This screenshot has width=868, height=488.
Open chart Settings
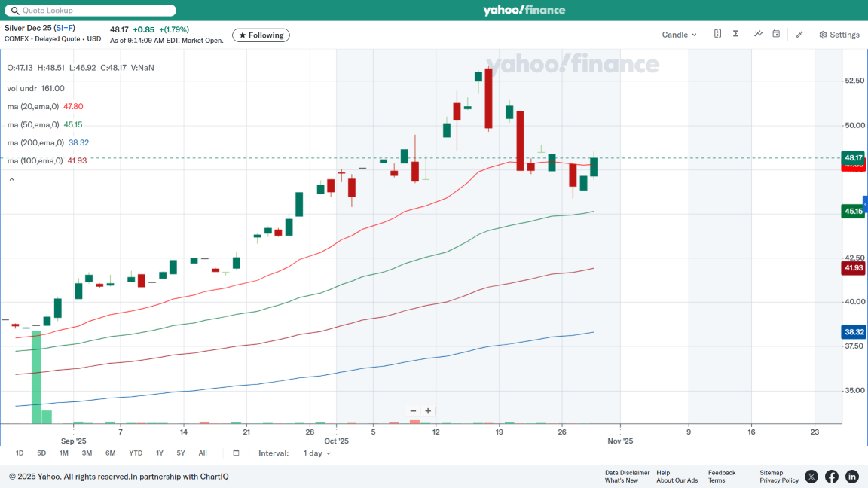click(839, 35)
